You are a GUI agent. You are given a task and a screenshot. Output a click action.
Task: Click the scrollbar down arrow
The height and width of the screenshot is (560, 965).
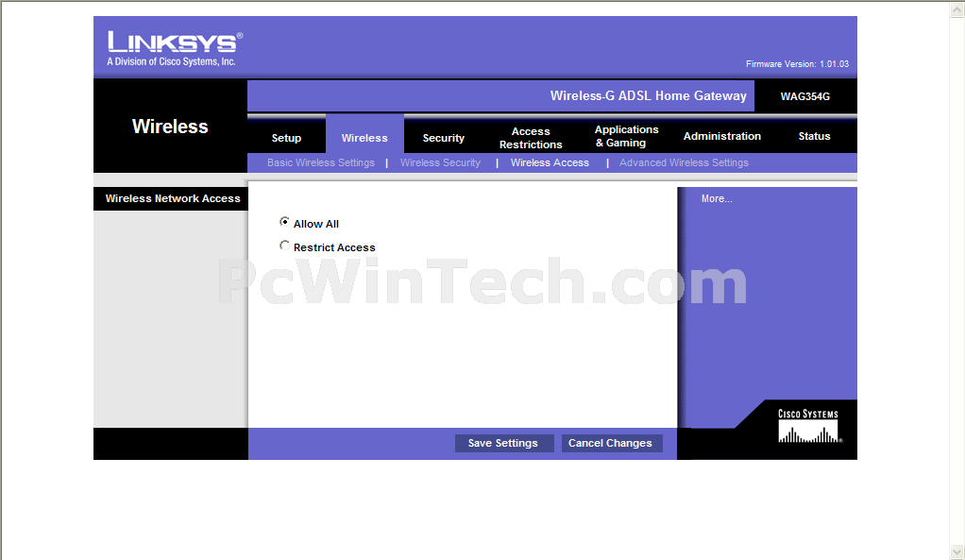(957, 552)
